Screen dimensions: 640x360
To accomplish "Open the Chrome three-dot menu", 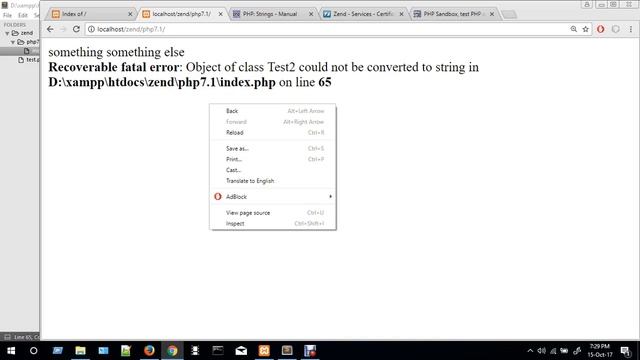I will [631, 29].
